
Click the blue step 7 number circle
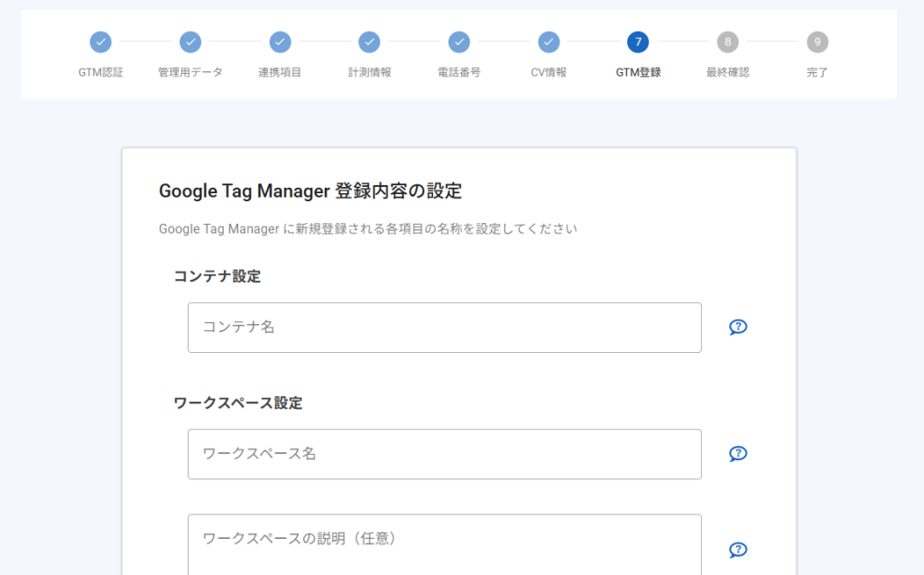click(638, 42)
